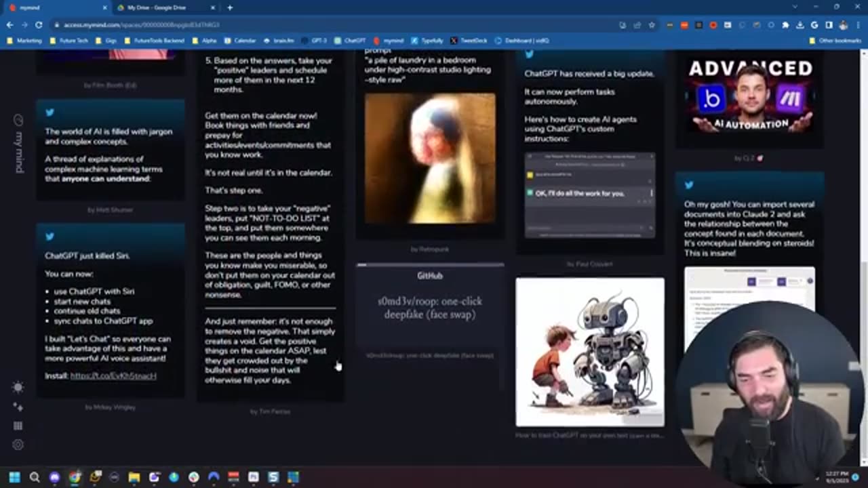Expand Other bookmarks folder

835,41
